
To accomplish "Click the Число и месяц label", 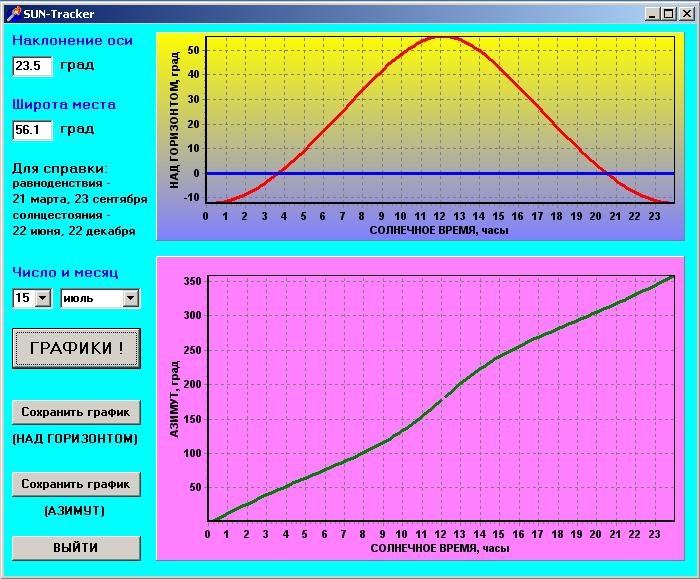I will click(x=65, y=272).
